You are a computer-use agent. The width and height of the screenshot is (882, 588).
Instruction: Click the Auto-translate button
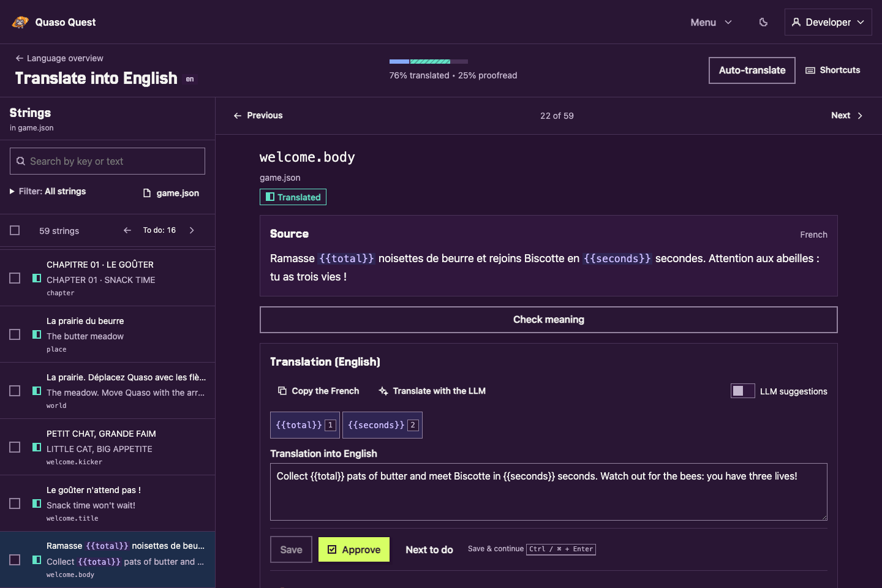click(x=752, y=70)
